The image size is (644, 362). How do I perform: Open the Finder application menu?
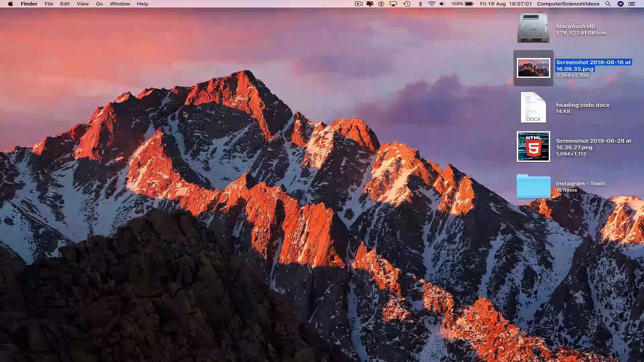29,4
